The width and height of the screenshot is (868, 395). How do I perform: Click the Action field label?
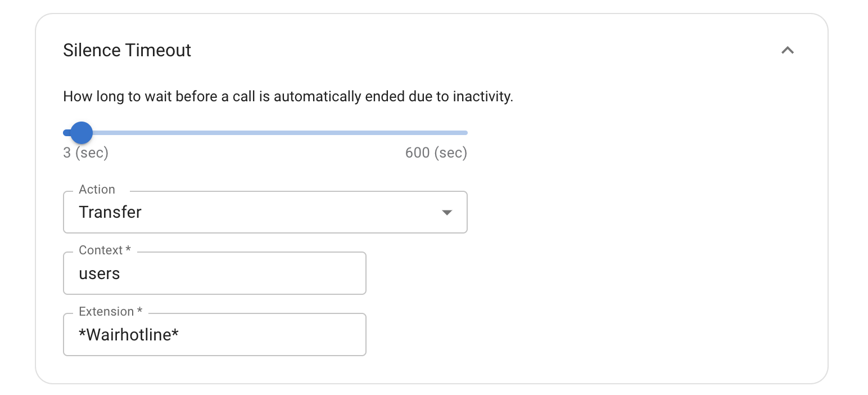coord(97,190)
